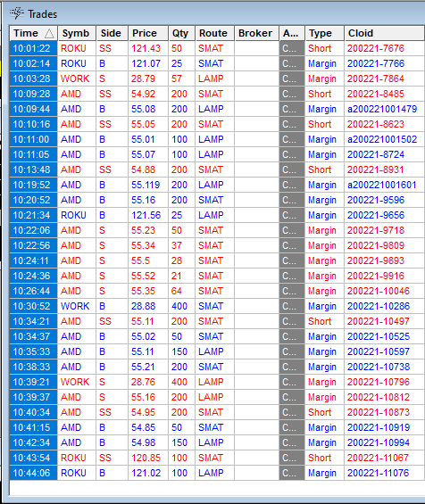This screenshot has height=504, width=425.
Task: Sort by the Cloid column header
Action: click(384, 33)
